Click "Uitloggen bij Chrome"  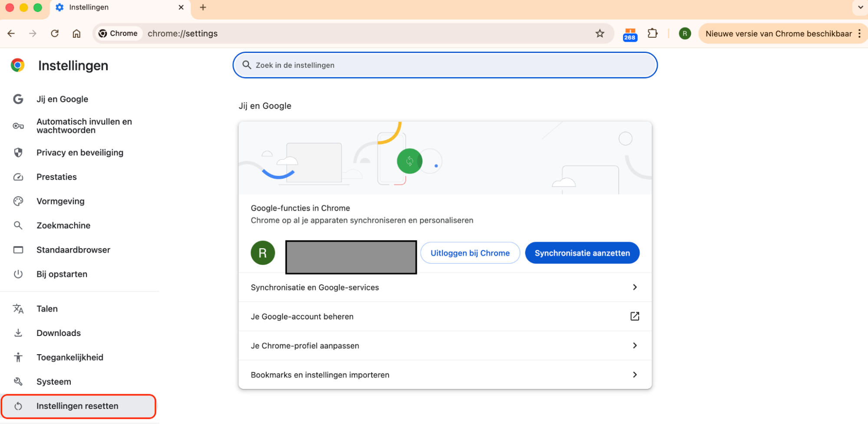(x=470, y=253)
